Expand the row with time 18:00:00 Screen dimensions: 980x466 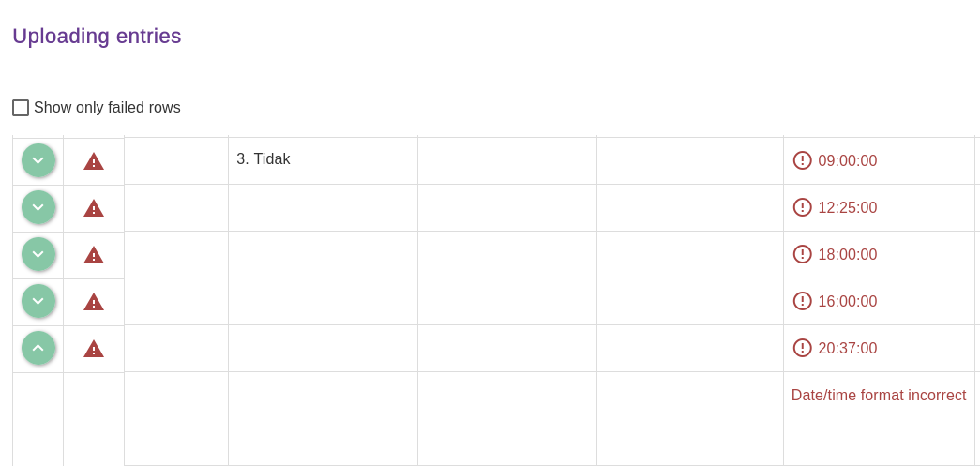tap(38, 254)
